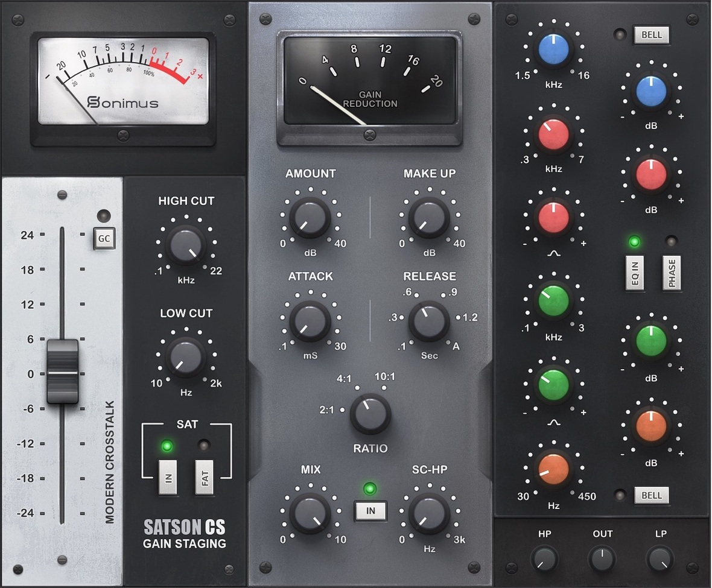This screenshot has height=588, width=712.
Task: Click the .9 release time label
Action: tap(453, 292)
